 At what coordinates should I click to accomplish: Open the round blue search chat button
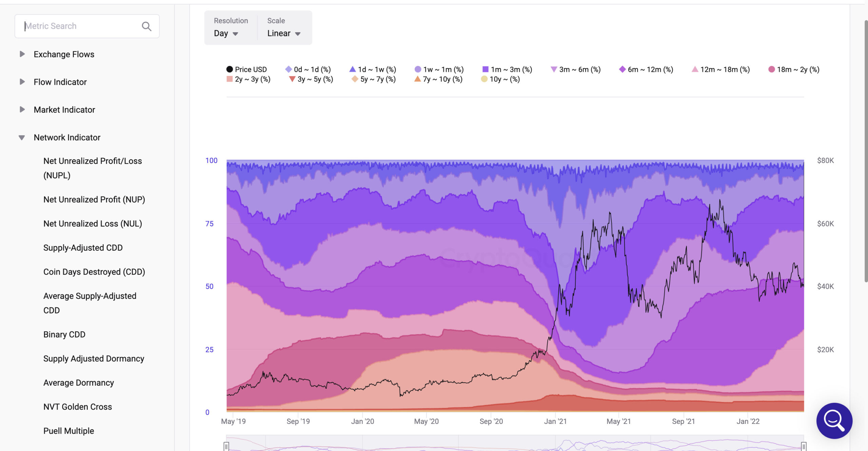point(834,421)
